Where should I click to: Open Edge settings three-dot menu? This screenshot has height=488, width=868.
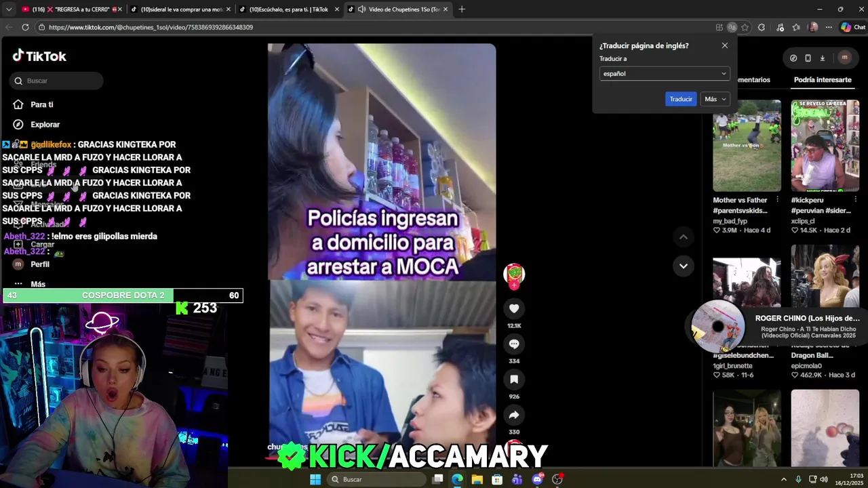(x=829, y=27)
